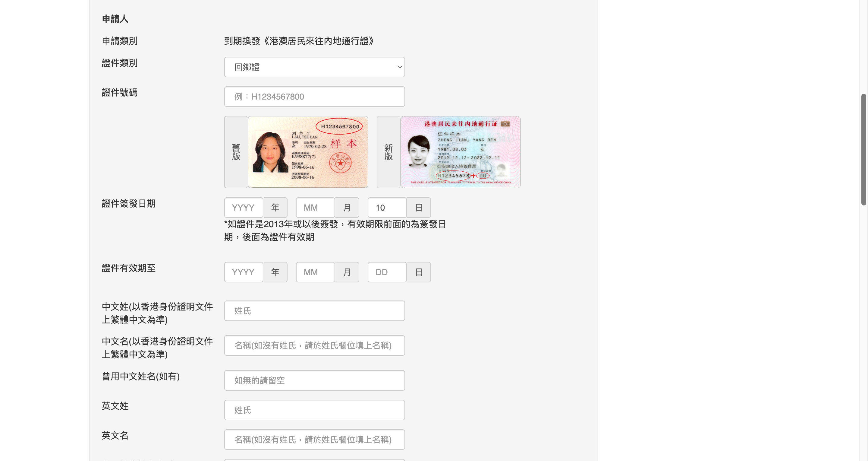Click the 舊版 label tab beside old card
This screenshot has height=461, width=868.
tap(236, 152)
